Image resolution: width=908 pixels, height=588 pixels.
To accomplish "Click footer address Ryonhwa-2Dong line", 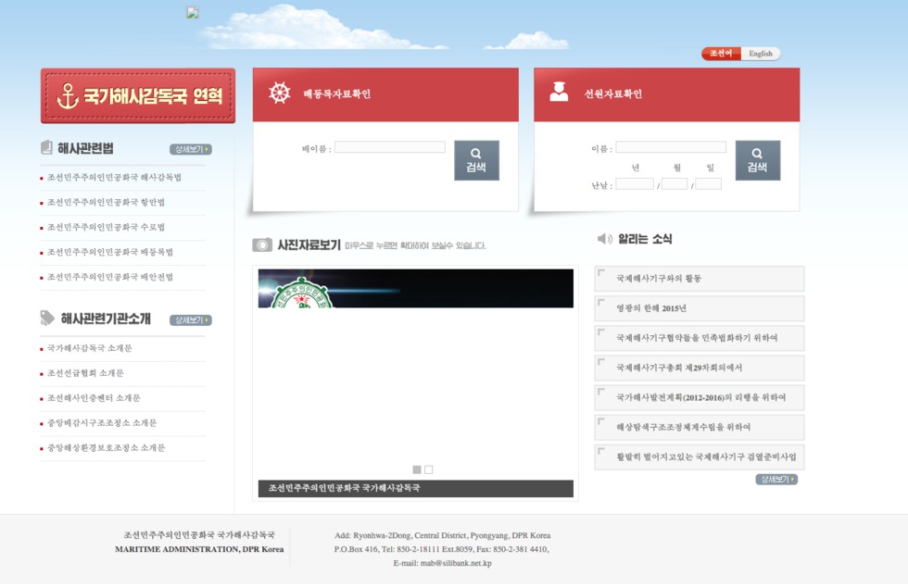I will click(443, 535).
